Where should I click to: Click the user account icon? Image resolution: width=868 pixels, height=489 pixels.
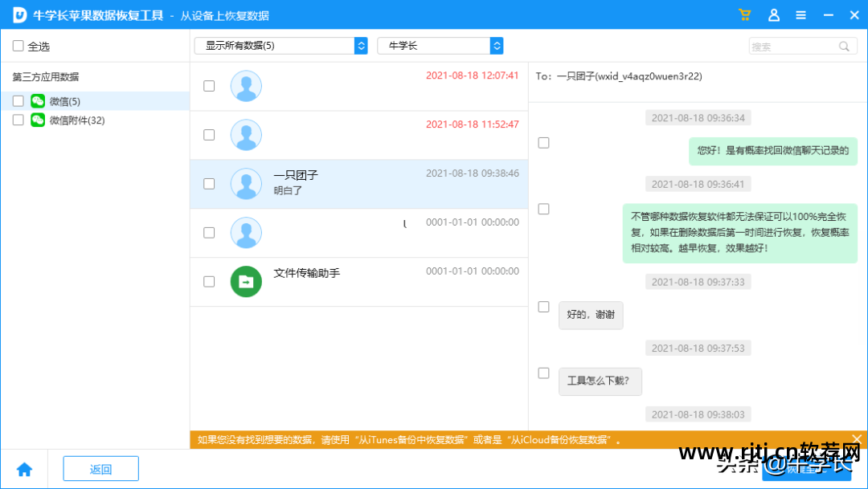click(x=773, y=14)
